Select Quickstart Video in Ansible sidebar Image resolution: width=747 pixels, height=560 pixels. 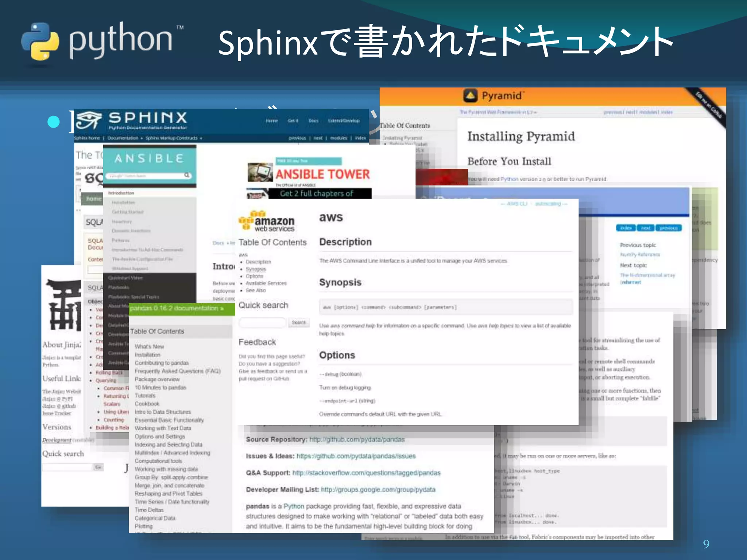pos(125,278)
